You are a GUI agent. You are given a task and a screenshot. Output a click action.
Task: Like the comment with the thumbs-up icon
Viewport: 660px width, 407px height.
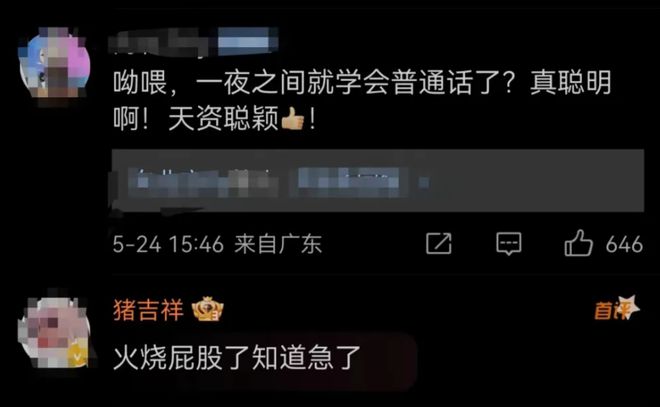click(578, 243)
